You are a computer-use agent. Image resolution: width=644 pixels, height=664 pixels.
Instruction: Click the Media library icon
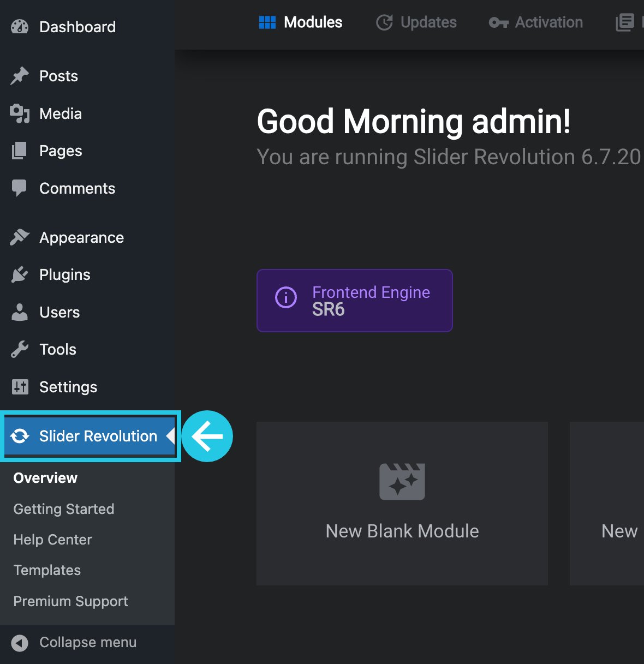[20, 113]
